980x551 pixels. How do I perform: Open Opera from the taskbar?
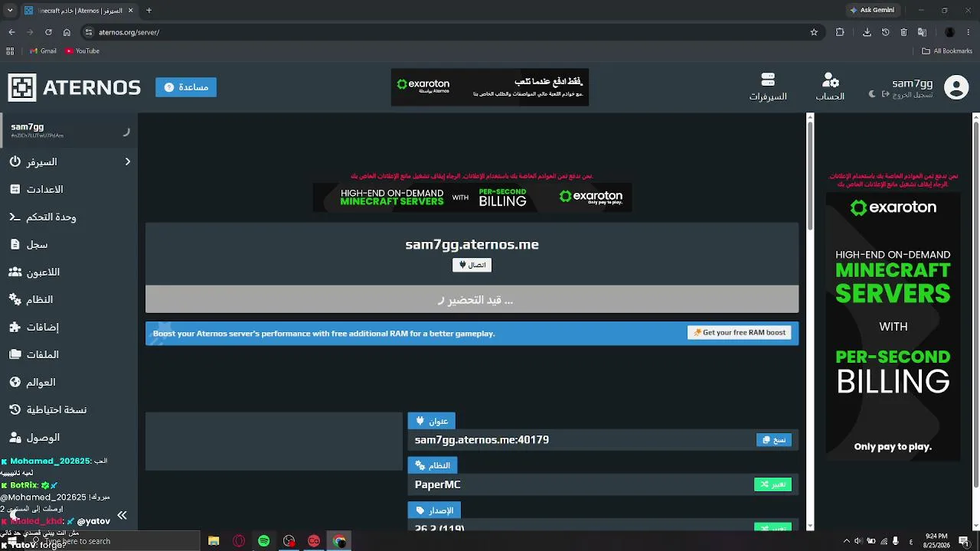239,541
